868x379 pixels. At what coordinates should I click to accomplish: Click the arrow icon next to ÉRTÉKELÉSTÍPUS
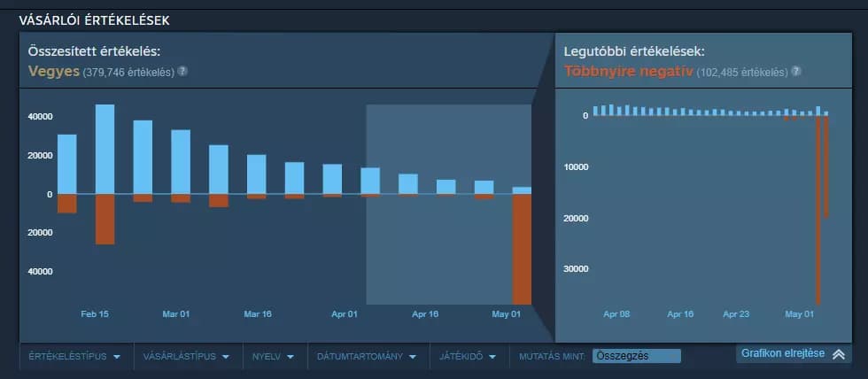coord(116,357)
